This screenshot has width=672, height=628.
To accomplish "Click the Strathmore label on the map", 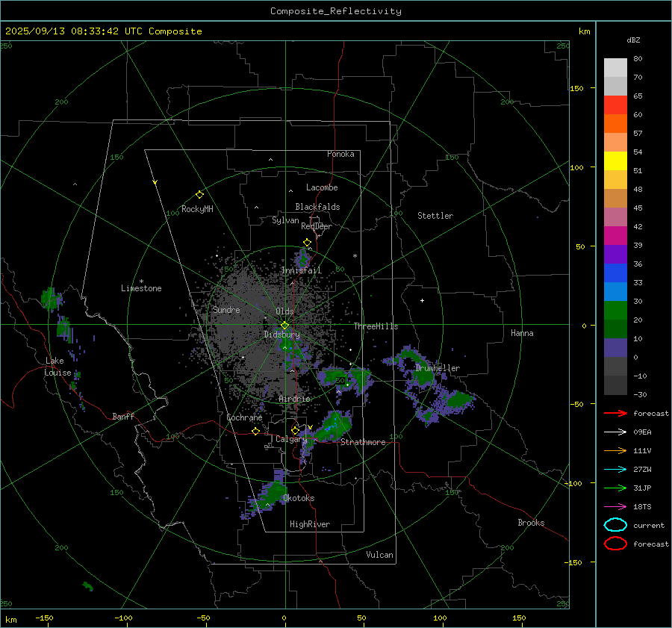I will pos(363,442).
